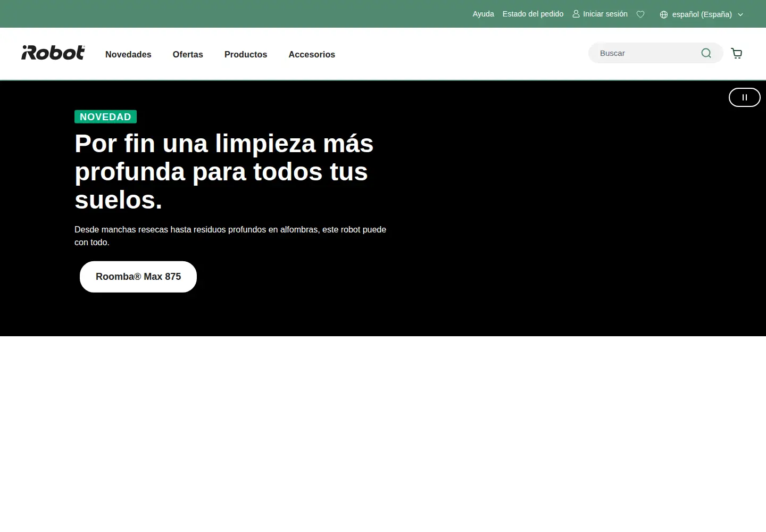Click the iRobot logo

53,53
